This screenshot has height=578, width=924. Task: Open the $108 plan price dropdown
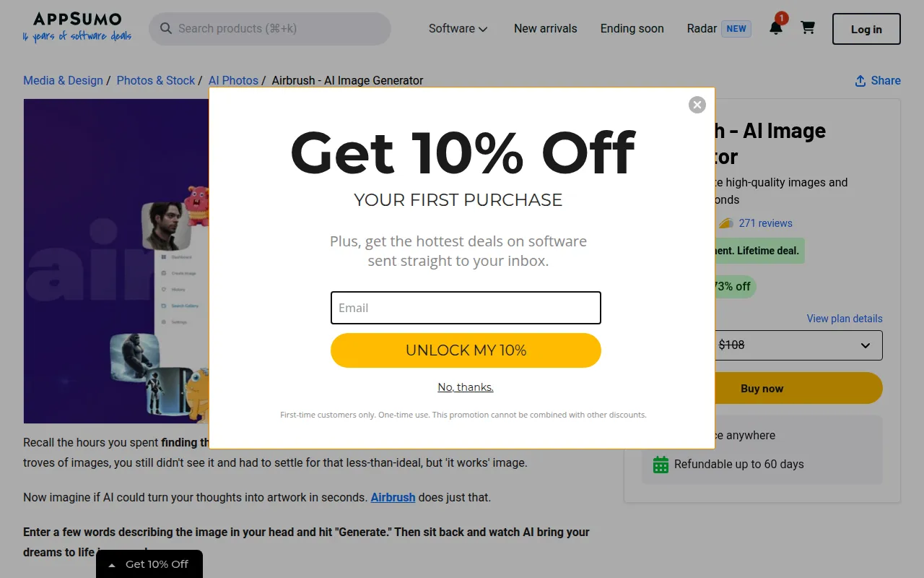794,345
